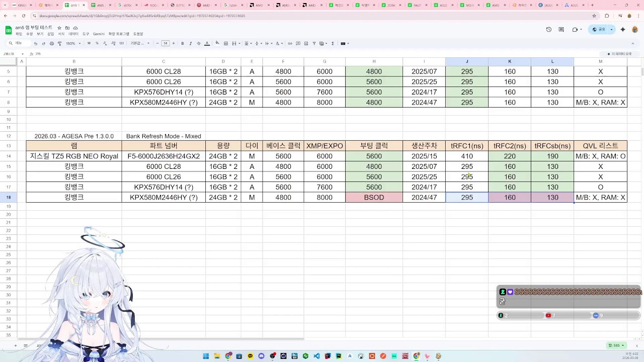Open the Gemini sparkle icon
The height and width of the screenshot is (362, 644).
coord(622,30)
